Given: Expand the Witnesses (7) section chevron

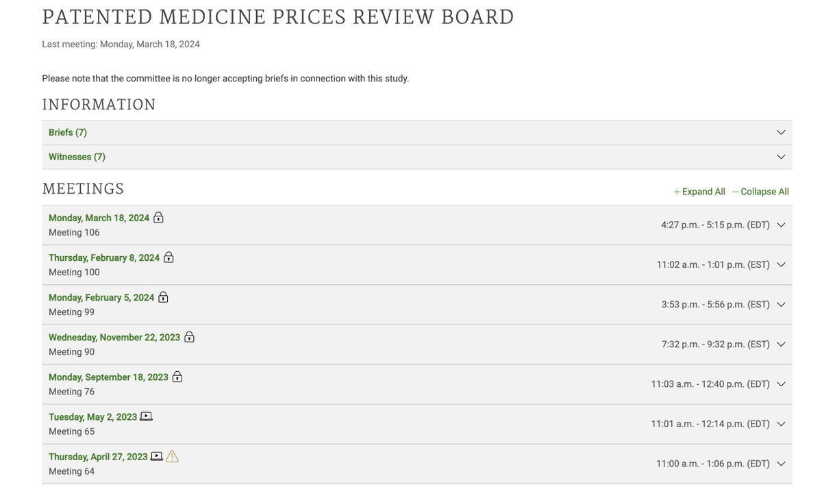Looking at the screenshot, I should click(781, 157).
